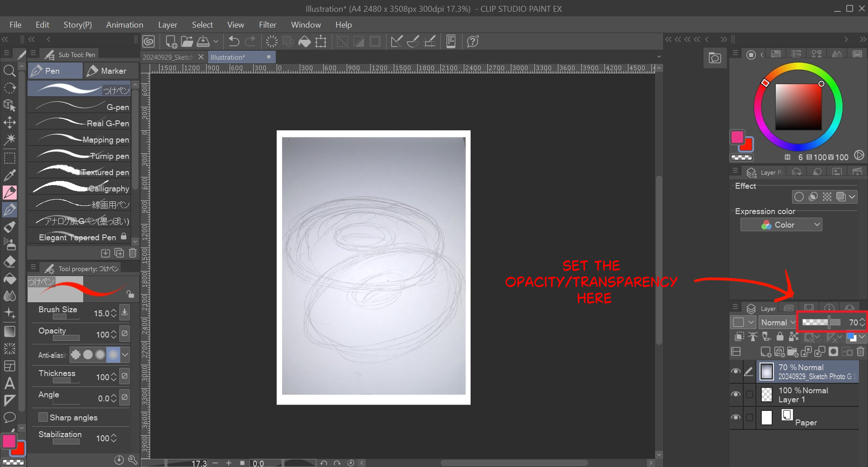Screen dimensions: 868x467
Task: Open the Anti-aliasing options dropdown
Action: [x=125, y=355]
